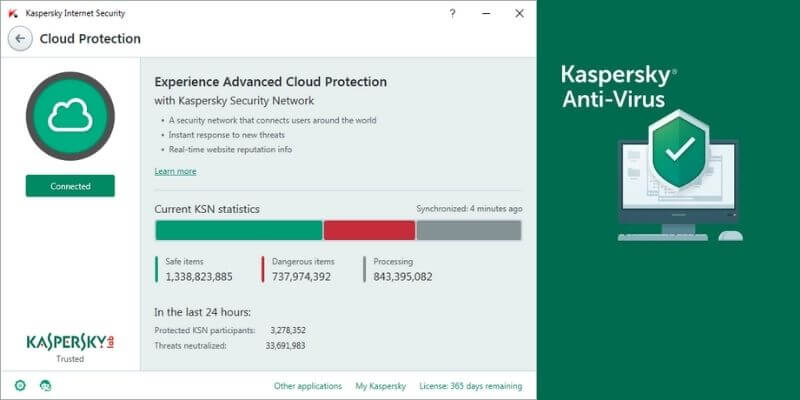Open Other applications in the footer
The width and height of the screenshot is (800, 400).
308,386
